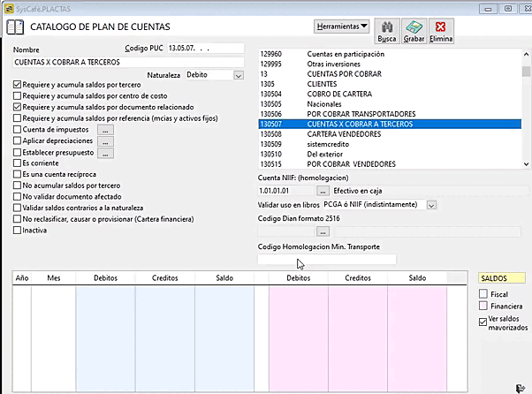Viewport: 532px width, 394px height.
Task: Select account 129960 Cuentas en participación
Action: pyautogui.click(x=390, y=54)
